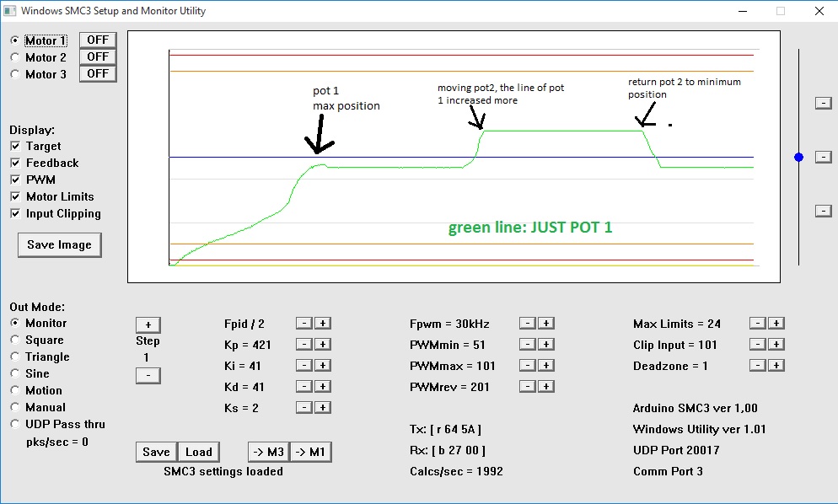Image resolution: width=838 pixels, height=504 pixels.
Task: Uncheck the Feedback display checkbox
Action: pos(15,163)
